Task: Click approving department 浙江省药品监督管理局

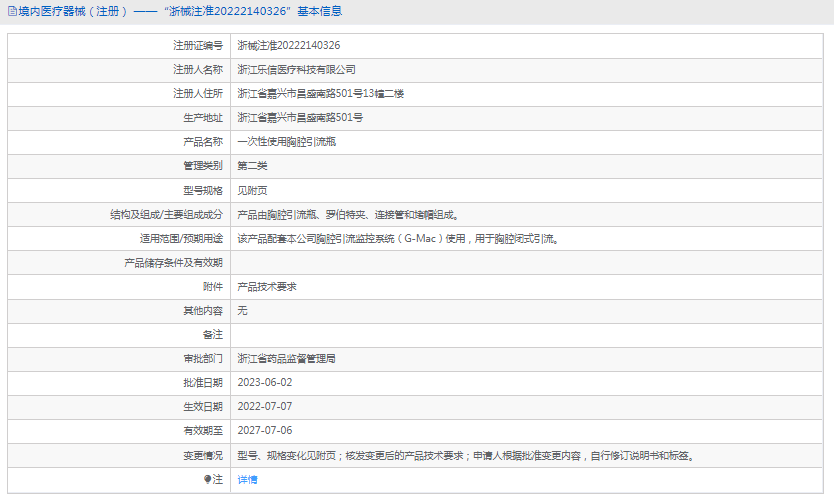Action: 287,359
